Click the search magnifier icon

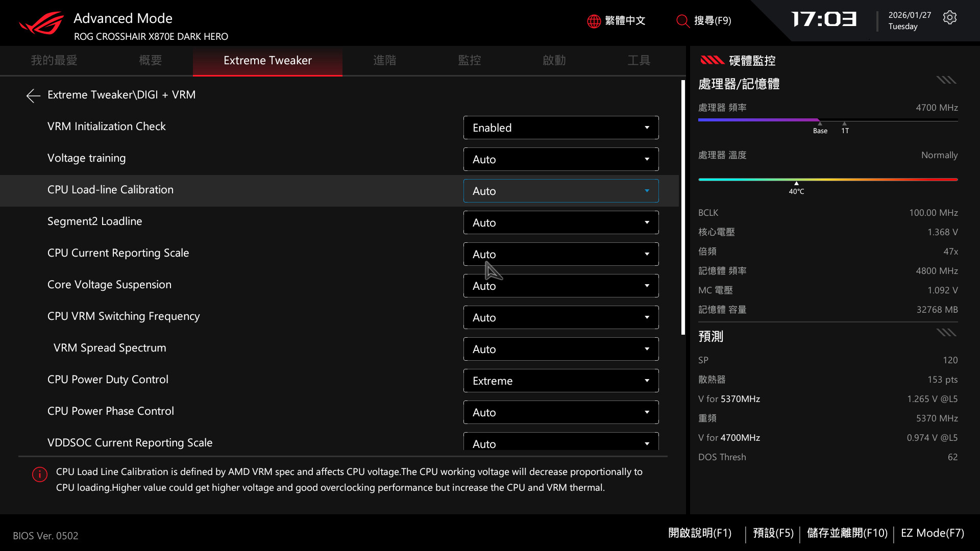(x=682, y=21)
